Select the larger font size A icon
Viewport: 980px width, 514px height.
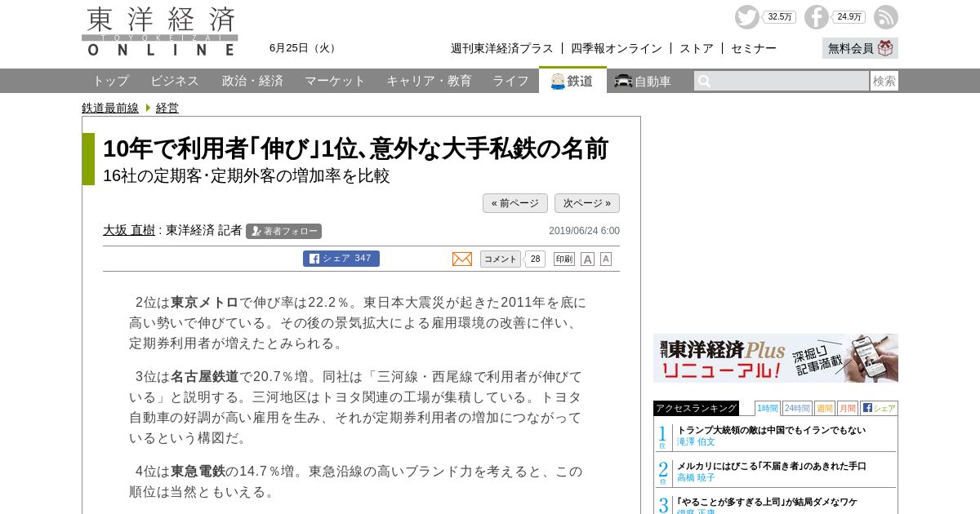tap(587, 259)
